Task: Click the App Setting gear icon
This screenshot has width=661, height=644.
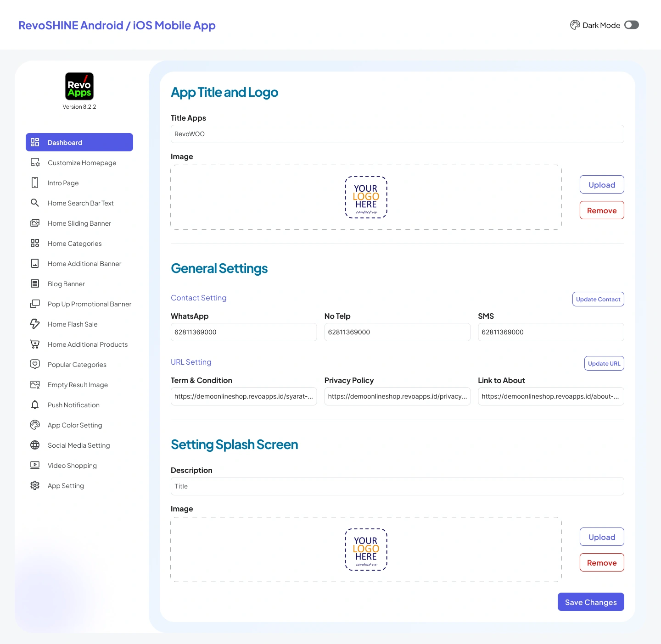Action: [x=35, y=485]
